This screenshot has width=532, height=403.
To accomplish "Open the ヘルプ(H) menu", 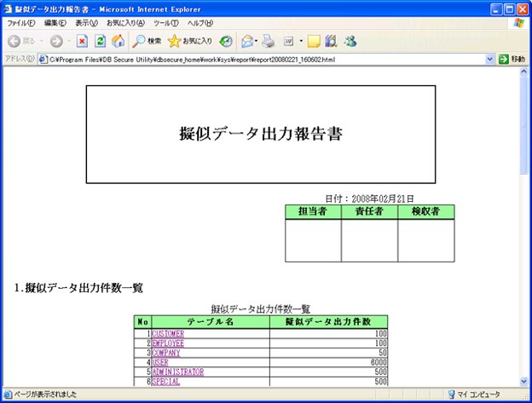I will point(200,23).
